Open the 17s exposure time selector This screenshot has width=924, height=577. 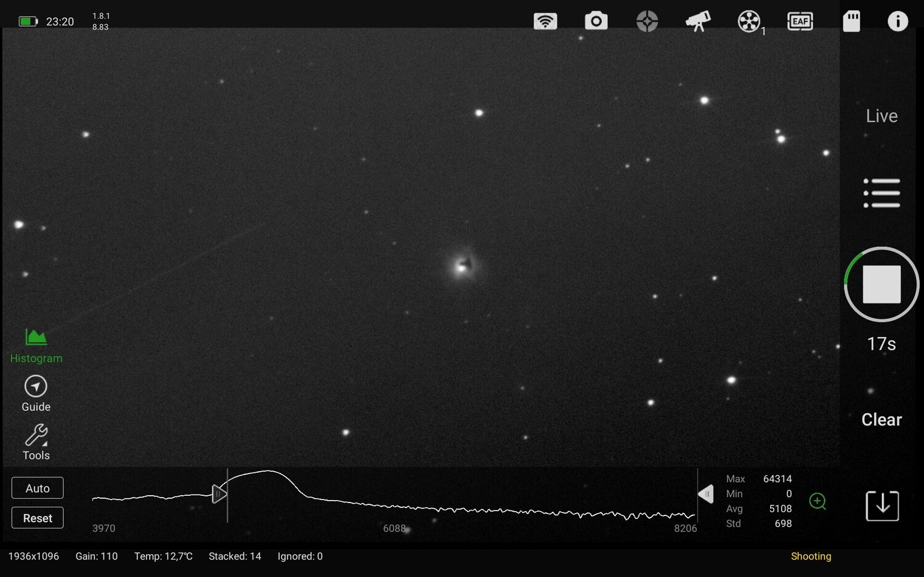tap(881, 344)
